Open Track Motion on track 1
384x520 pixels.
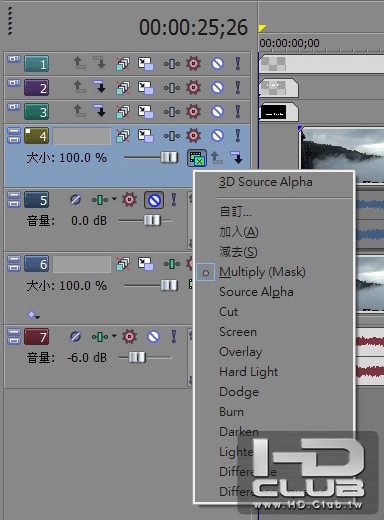(146, 63)
